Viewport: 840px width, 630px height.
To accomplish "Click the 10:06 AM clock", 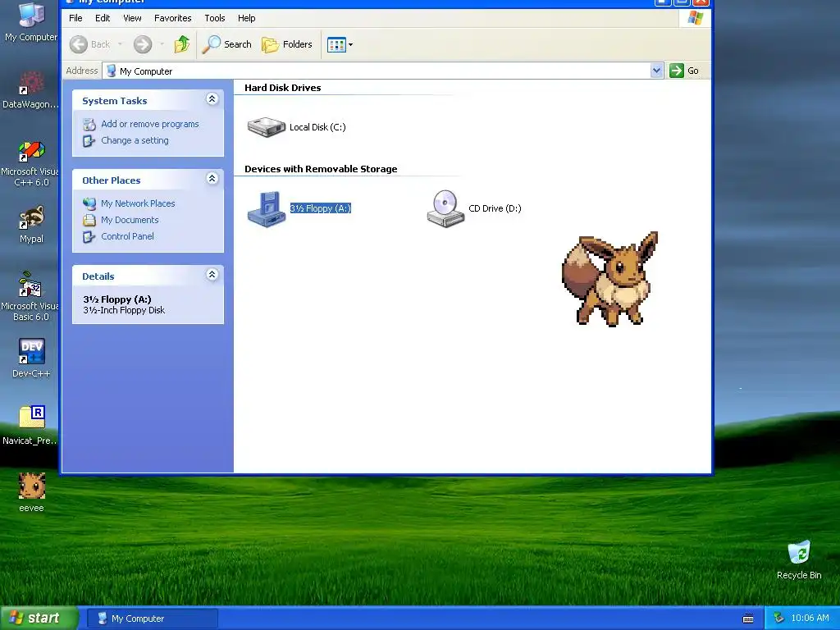I will 810,619.
